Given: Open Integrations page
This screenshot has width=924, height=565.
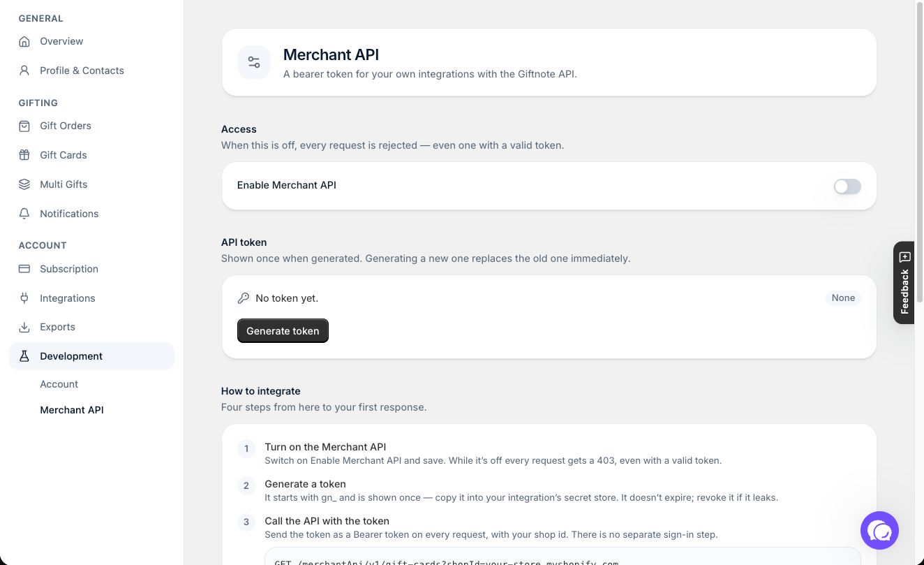Looking at the screenshot, I should click(x=91, y=298).
